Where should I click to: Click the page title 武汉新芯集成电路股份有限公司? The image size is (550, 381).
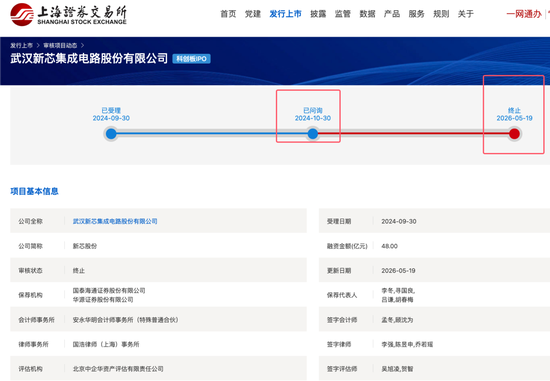89,58
